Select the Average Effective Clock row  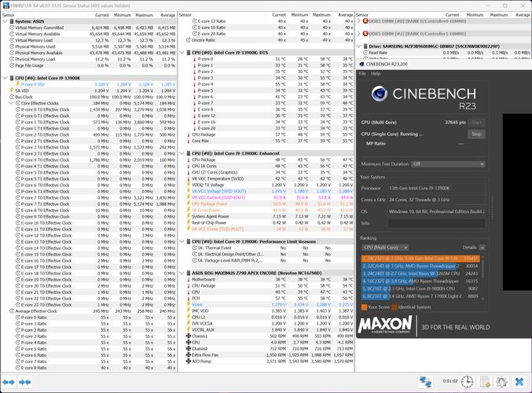point(89,311)
